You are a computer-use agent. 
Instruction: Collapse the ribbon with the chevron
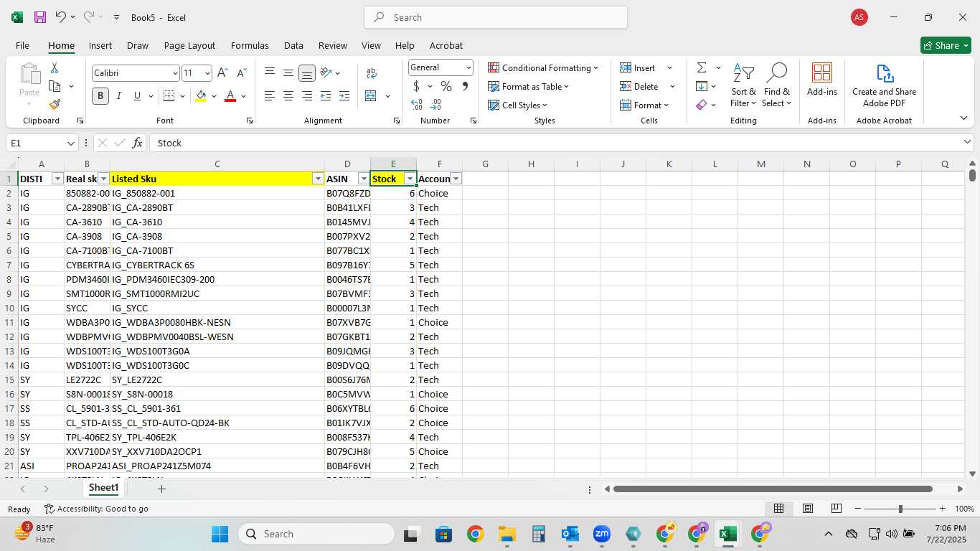point(963,118)
